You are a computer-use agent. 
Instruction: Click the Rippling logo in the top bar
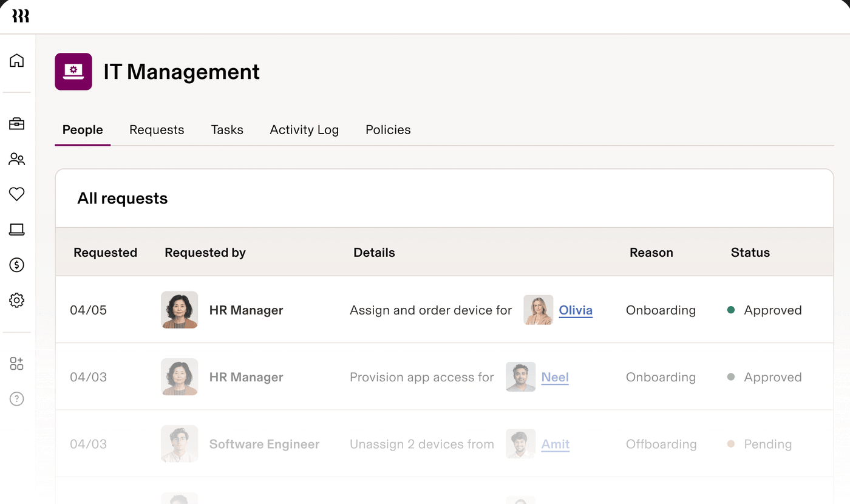point(21,16)
